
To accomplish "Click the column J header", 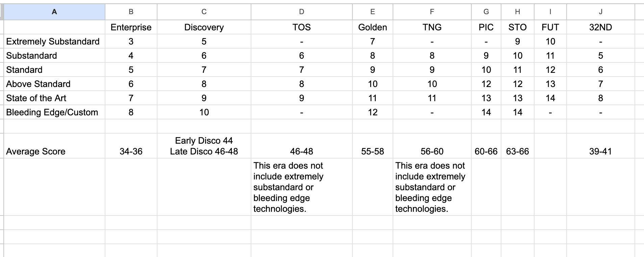I will pos(600,12).
